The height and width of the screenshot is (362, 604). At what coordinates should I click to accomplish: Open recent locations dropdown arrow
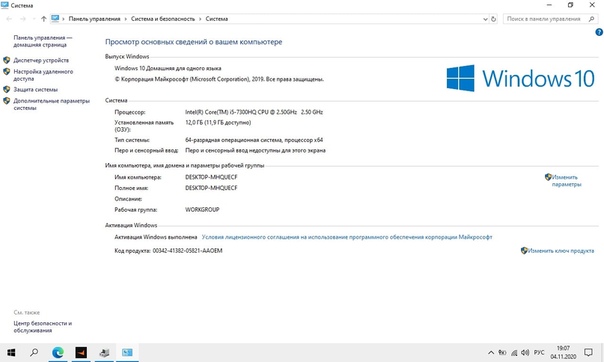click(34, 19)
